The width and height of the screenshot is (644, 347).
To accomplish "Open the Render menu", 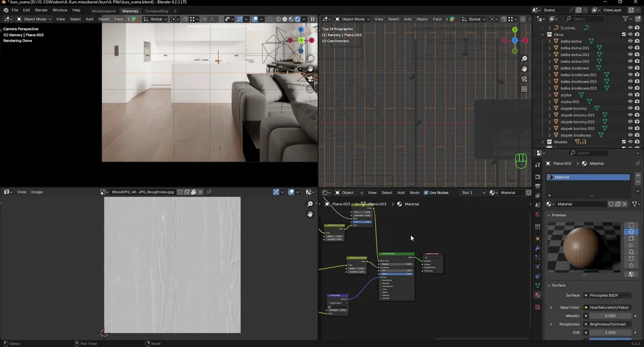I will coord(41,10).
